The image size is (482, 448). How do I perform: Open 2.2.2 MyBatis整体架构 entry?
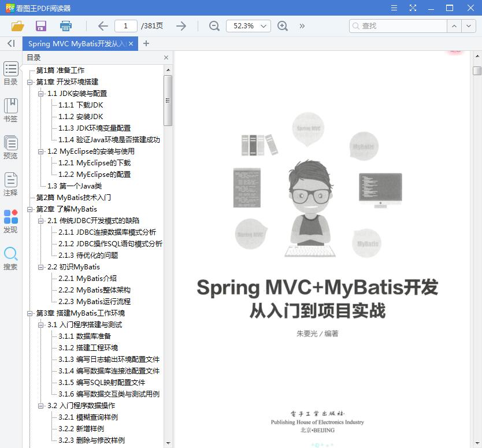coord(94,290)
